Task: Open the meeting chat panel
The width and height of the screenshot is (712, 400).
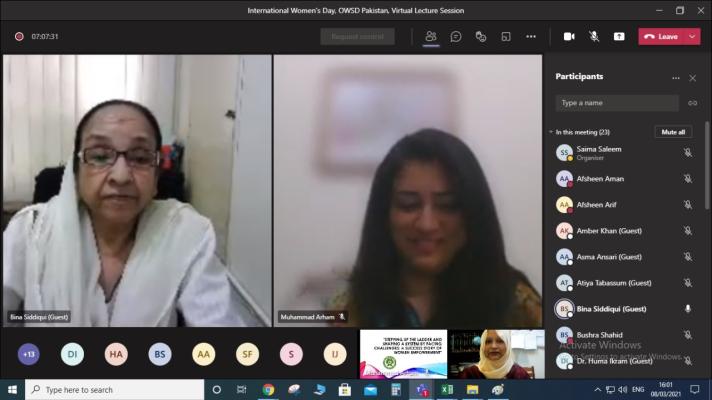Action: pyautogui.click(x=455, y=36)
